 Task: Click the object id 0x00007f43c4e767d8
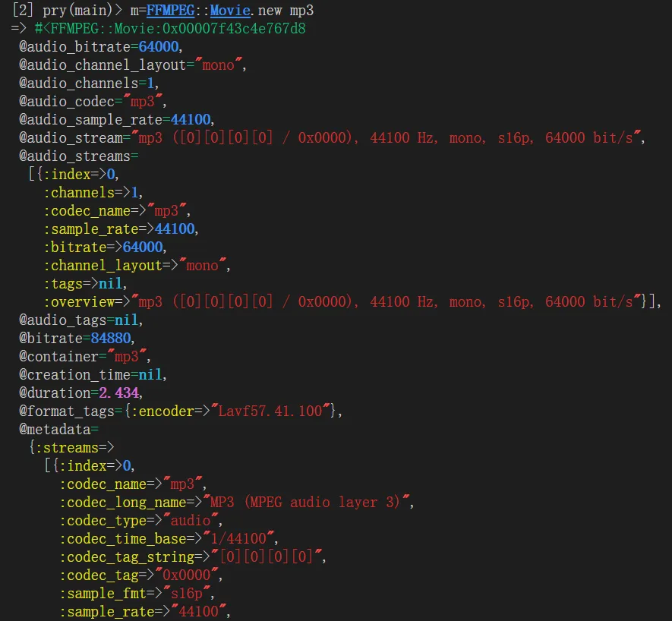[x=234, y=28]
